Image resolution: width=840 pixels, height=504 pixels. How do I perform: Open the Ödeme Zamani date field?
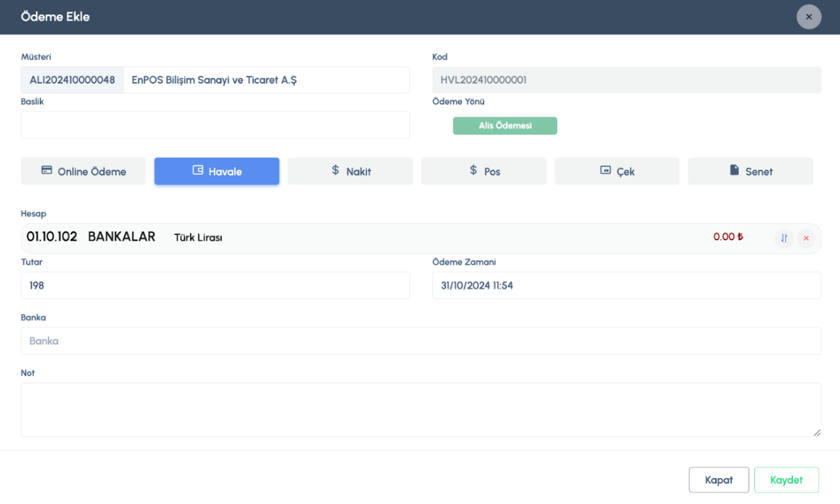tap(626, 286)
